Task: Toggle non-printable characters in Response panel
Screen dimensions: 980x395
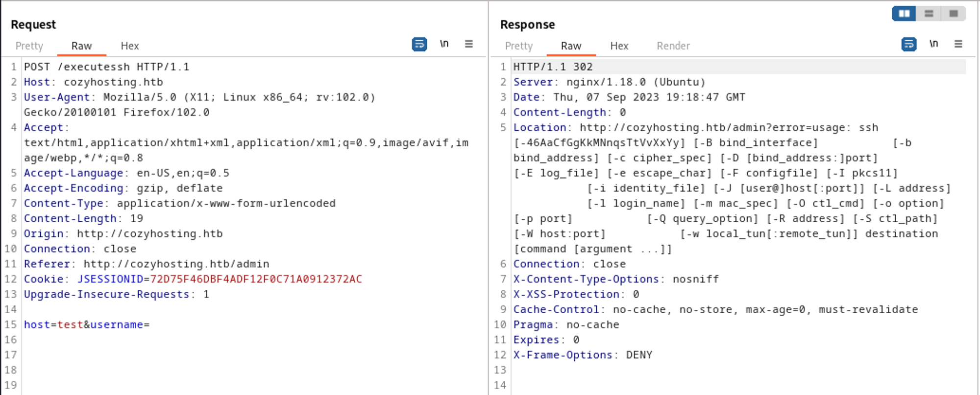Action: (x=933, y=44)
